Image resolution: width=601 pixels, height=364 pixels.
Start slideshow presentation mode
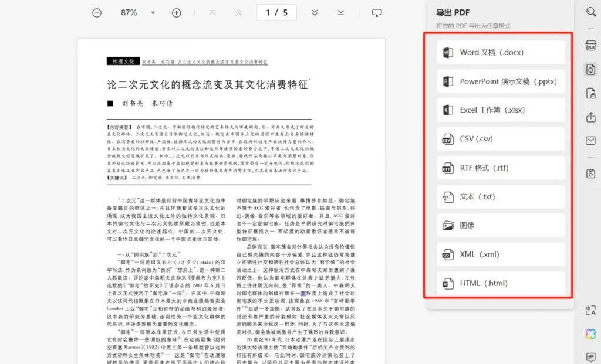point(377,13)
